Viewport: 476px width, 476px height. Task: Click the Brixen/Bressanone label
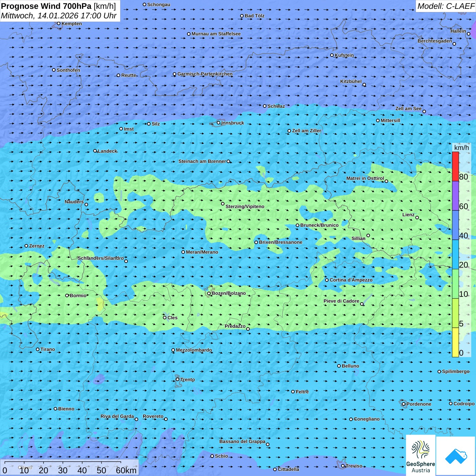[x=280, y=242]
